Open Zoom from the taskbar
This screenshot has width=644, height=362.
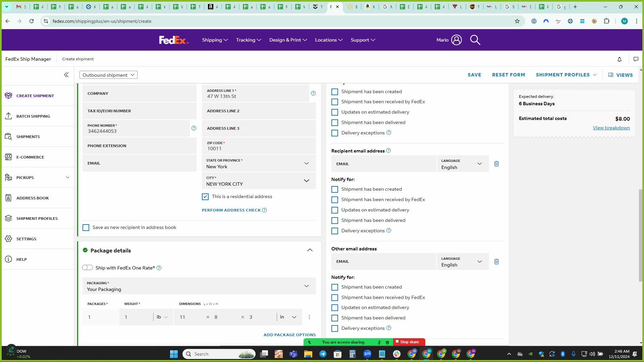click(x=367, y=354)
